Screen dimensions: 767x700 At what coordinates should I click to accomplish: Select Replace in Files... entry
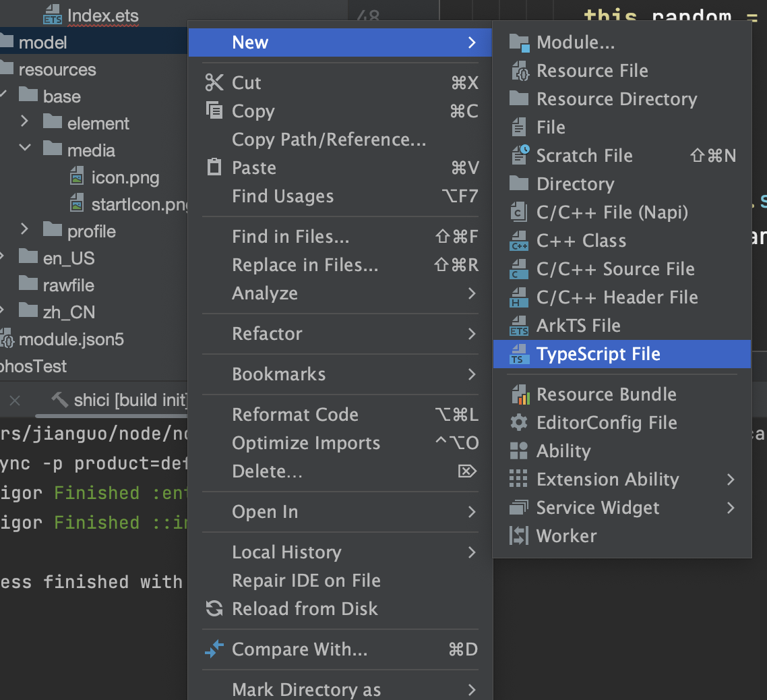pos(340,265)
